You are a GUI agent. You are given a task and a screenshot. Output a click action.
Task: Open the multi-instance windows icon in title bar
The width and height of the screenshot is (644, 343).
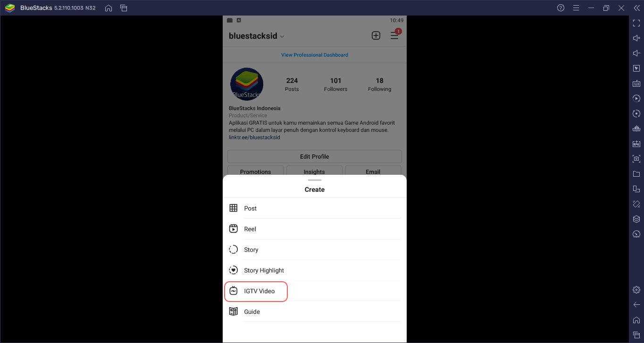[124, 8]
